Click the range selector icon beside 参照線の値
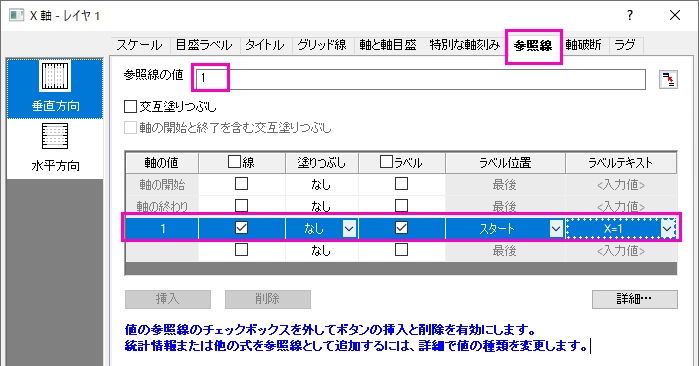699x366 pixels. (x=668, y=80)
